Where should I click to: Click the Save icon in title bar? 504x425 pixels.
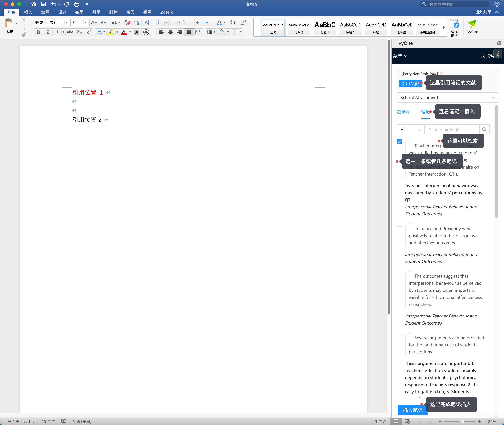(44, 4)
